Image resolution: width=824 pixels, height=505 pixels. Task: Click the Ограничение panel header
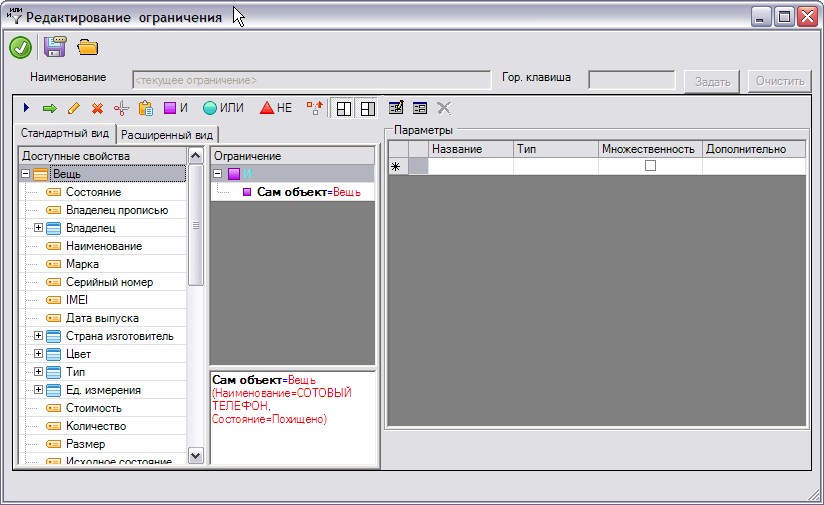click(x=293, y=156)
